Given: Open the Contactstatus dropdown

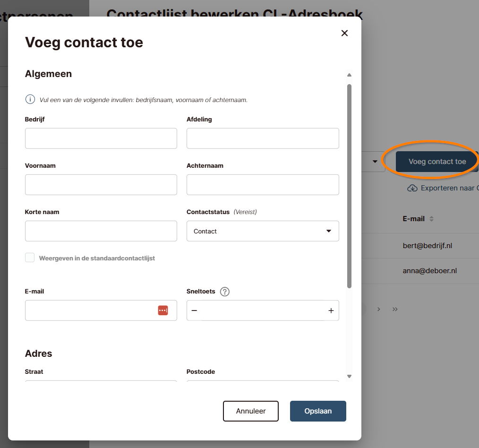Looking at the screenshot, I should coord(263,231).
